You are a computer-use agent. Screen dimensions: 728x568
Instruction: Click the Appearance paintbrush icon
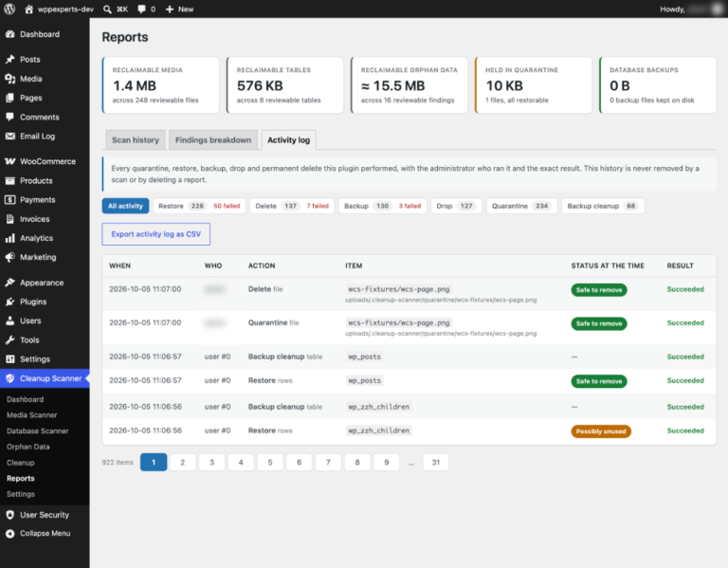(x=9, y=283)
